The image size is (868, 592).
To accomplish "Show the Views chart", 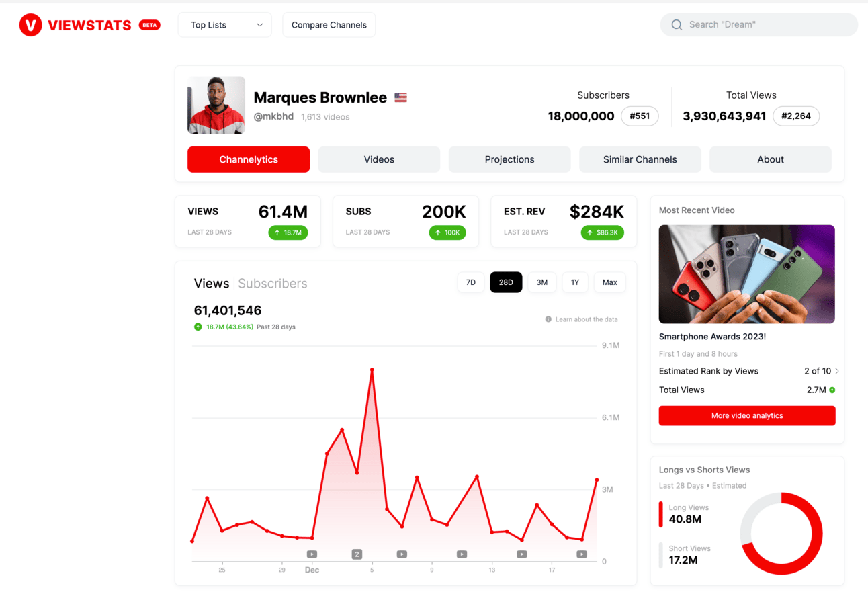I will tap(212, 284).
